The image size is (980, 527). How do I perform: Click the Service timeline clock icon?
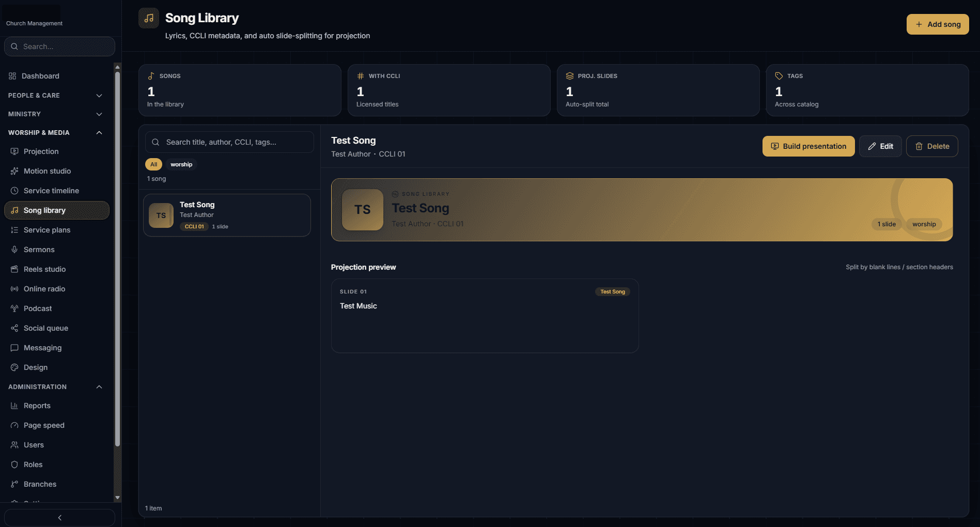pos(14,191)
